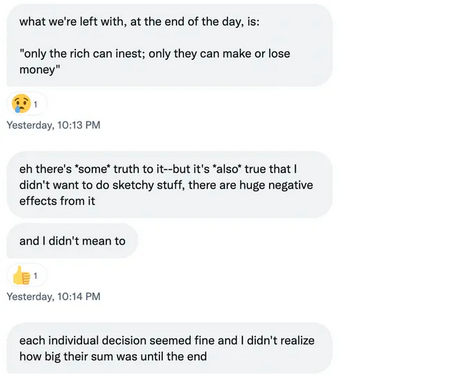Click the Yesterday, 10:14 PM timestamp
Viewport: 459px width, 375px height.
[x=53, y=296]
